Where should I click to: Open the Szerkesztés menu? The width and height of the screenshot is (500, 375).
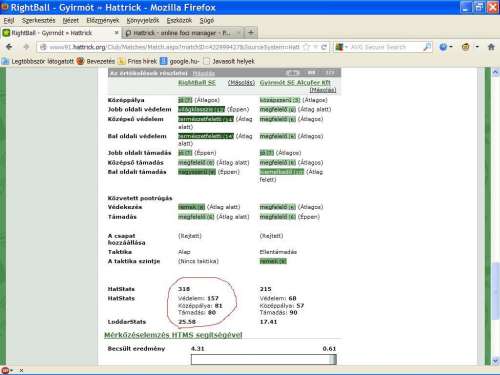38,21
